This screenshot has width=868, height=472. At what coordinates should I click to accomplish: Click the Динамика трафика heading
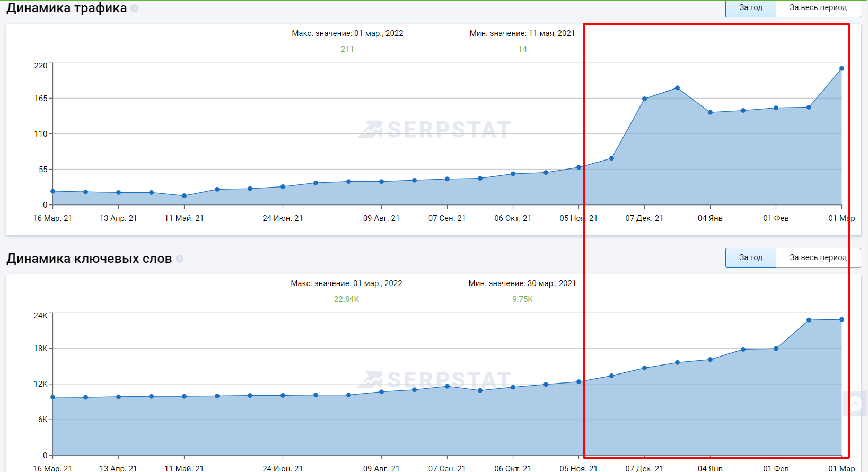[67, 8]
